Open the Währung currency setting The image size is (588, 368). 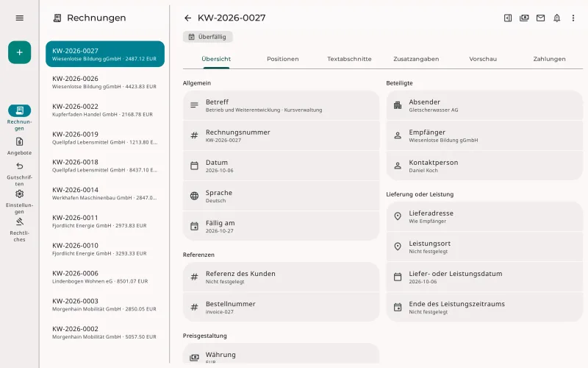tap(282, 354)
